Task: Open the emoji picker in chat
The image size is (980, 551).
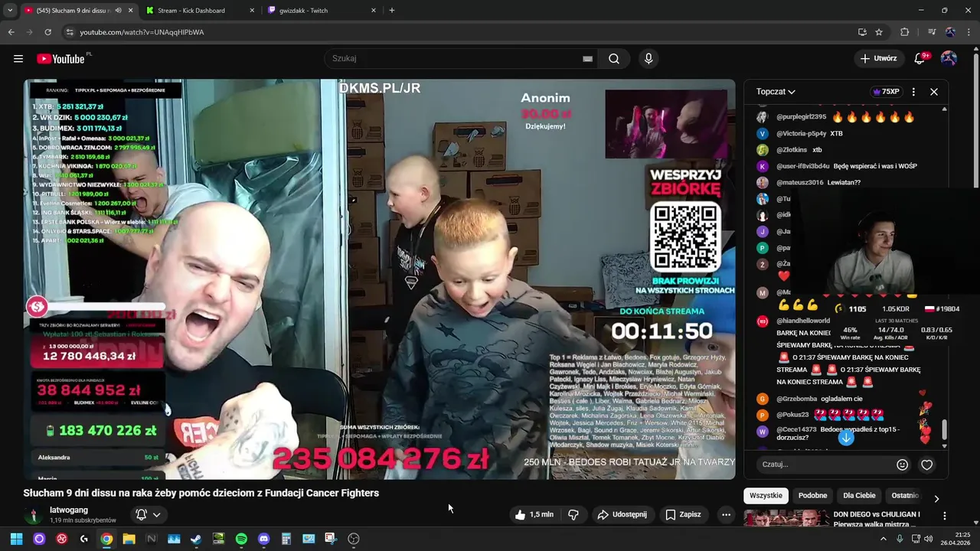Action: point(902,465)
